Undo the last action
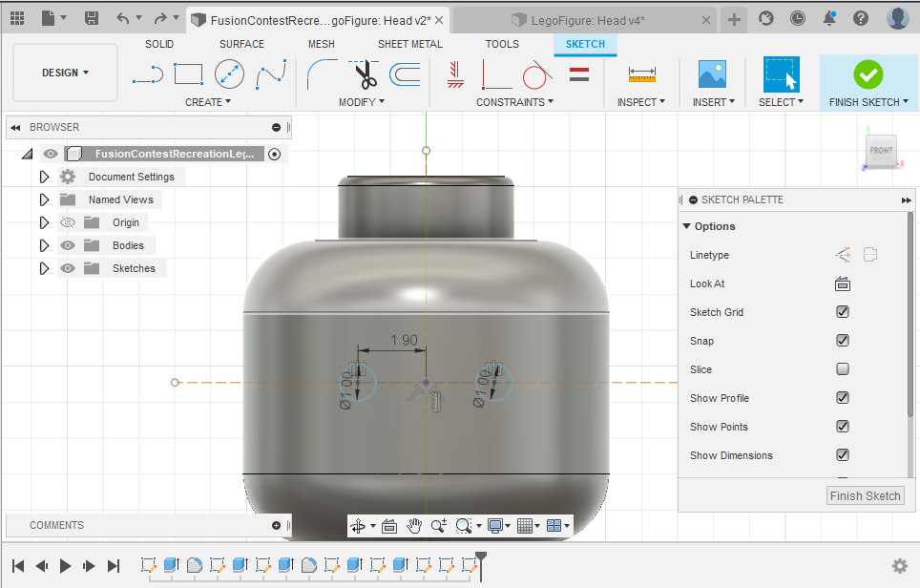 tap(122, 19)
